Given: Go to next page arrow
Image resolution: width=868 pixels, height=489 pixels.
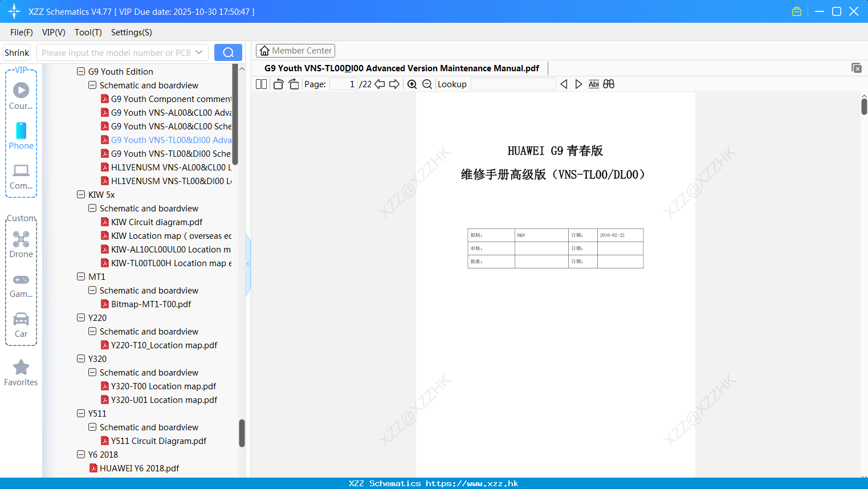Looking at the screenshot, I should (394, 84).
